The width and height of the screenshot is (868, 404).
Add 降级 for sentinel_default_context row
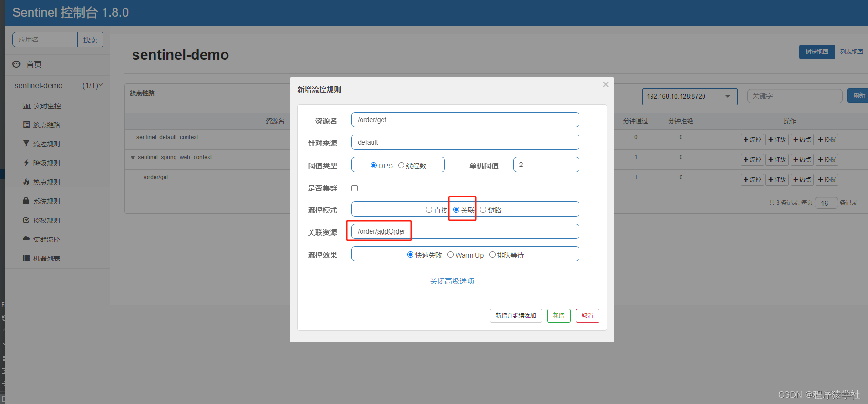point(777,140)
